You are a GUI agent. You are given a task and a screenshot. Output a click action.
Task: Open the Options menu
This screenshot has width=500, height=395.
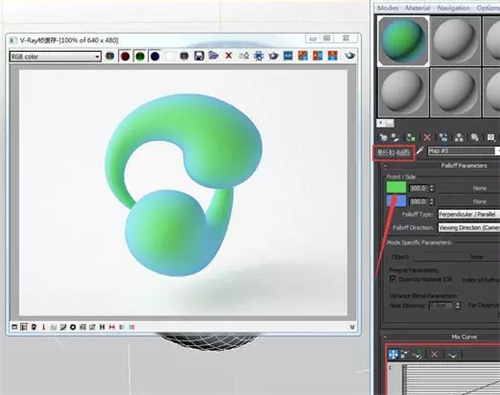[488, 8]
